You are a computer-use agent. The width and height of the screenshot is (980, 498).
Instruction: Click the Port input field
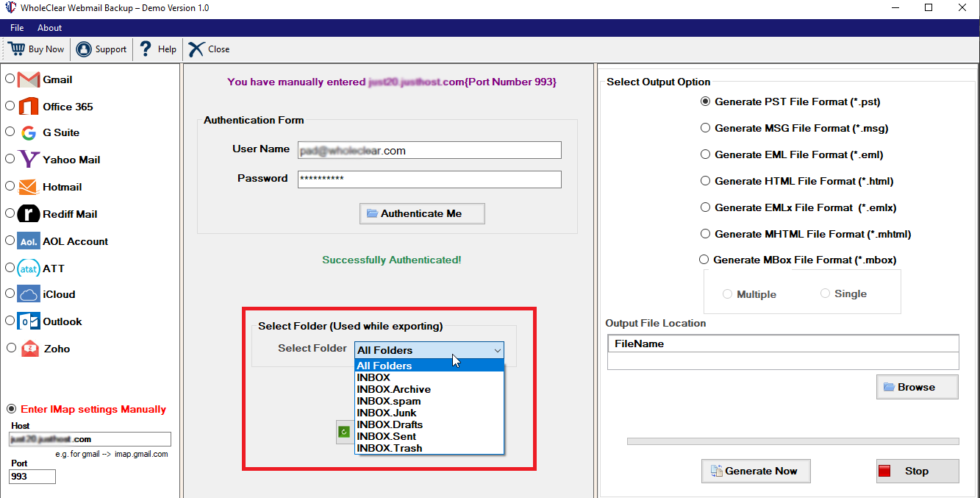point(32,477)
